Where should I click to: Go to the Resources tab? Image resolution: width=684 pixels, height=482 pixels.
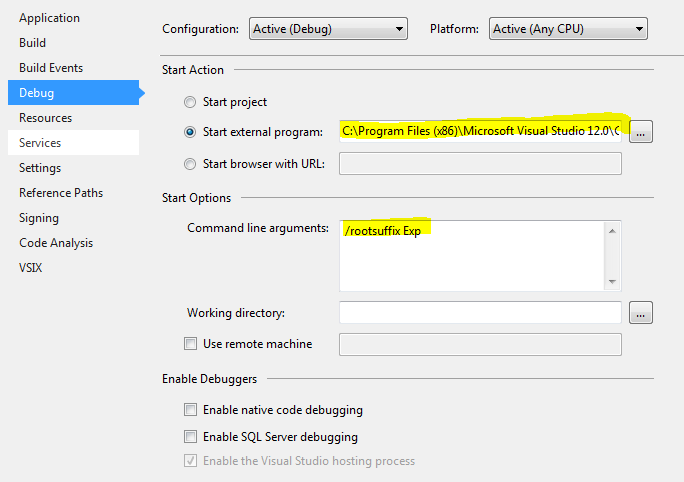(x=45, y=118)
